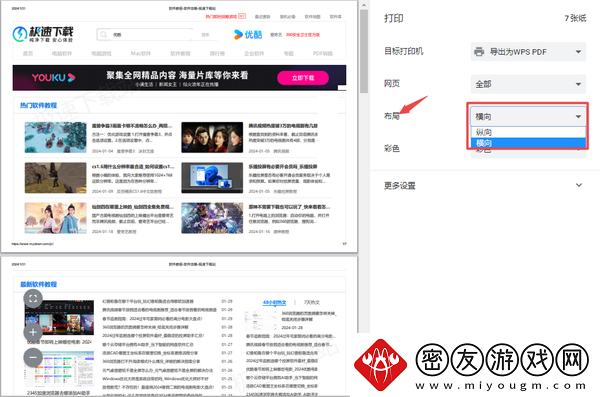This screenshot has height=397, width=600.
Task: Select the 电脑软件 navigation item
Action: point(62,53)
